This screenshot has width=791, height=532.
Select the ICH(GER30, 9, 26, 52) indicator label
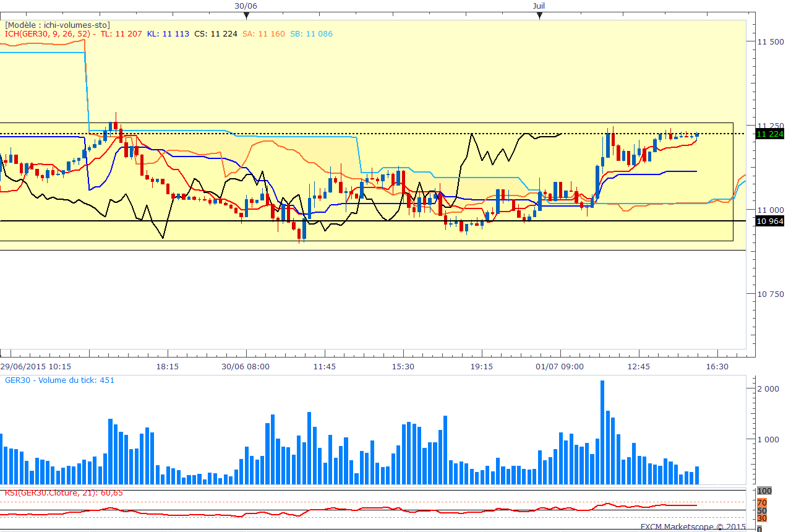coord(46,33)
